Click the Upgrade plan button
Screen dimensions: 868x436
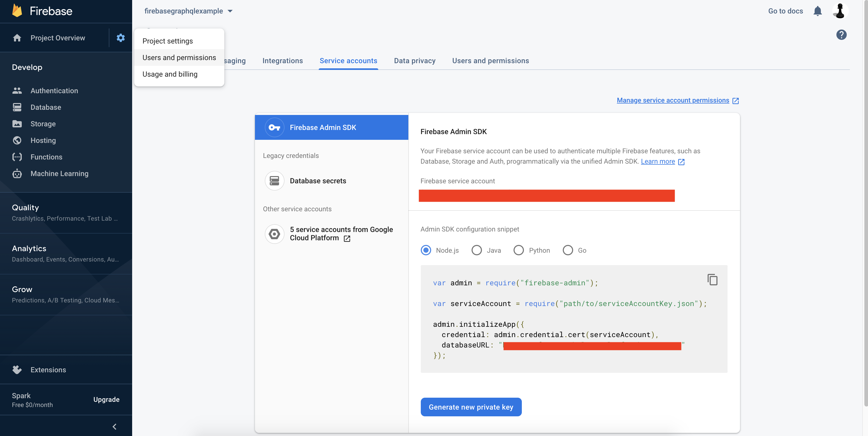tap(106, 399)
